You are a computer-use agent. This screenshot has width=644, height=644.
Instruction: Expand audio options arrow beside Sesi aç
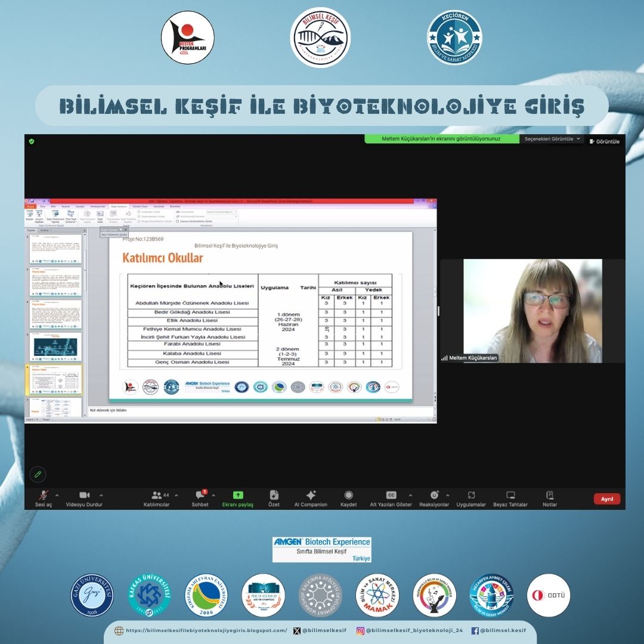(57, 496)
